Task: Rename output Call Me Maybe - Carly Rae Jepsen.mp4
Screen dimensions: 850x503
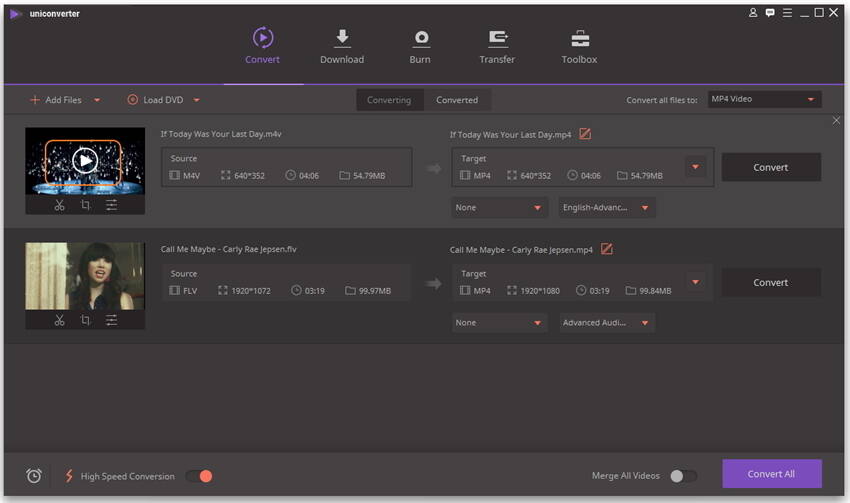Action: 607,249
